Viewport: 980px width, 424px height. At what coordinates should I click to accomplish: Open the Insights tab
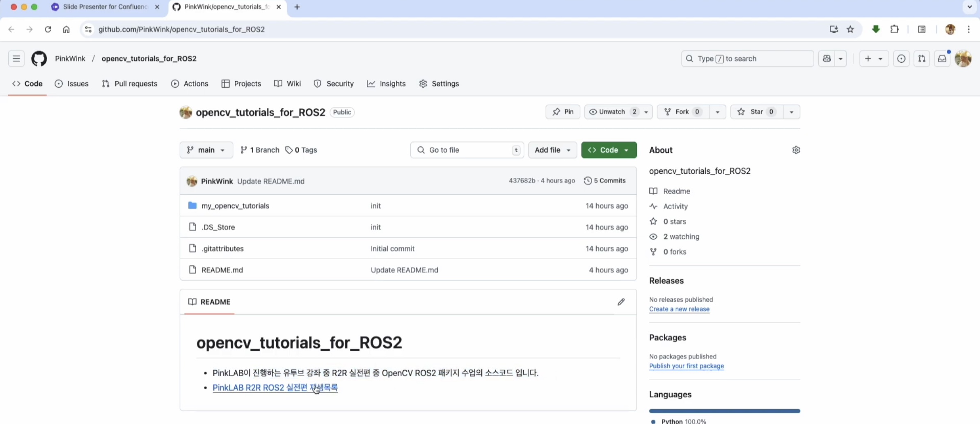pos(386,84)
